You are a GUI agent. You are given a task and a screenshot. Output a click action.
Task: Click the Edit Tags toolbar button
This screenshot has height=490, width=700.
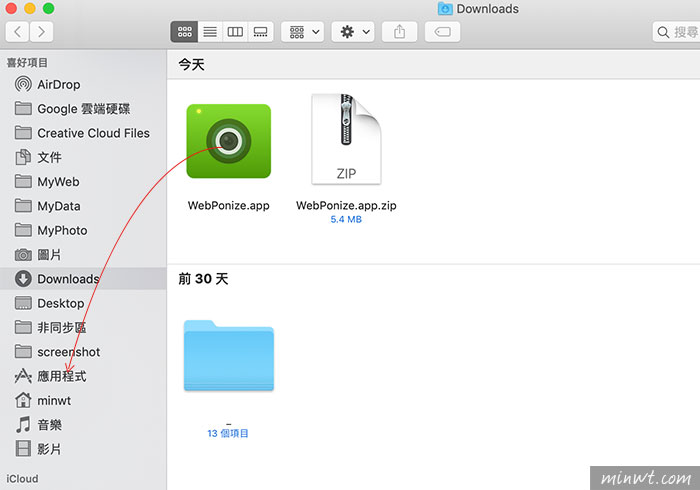coord(442,32)
